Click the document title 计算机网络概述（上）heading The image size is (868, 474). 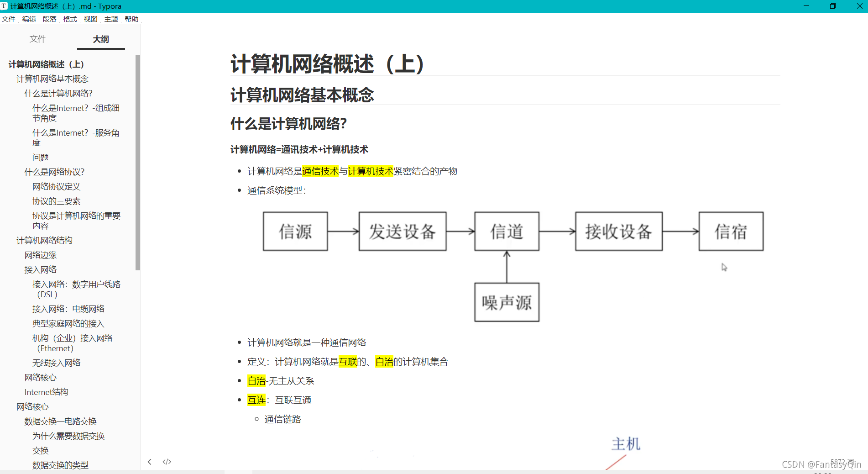click(327, 63)
